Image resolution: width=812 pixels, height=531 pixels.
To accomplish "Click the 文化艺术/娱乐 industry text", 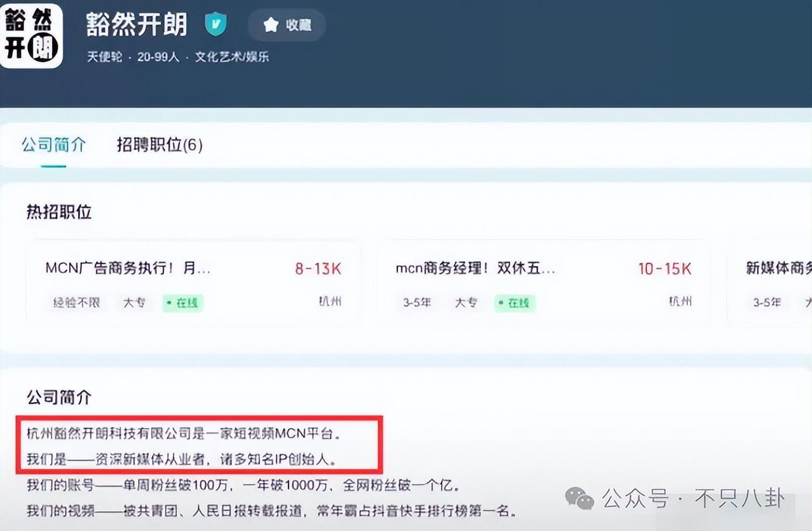I will click(232, 57).
